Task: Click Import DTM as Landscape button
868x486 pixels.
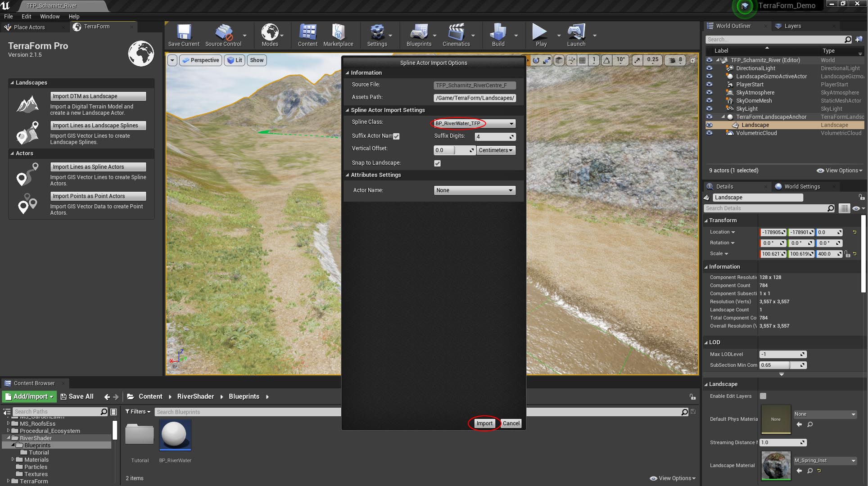Action: pos(98,96)
